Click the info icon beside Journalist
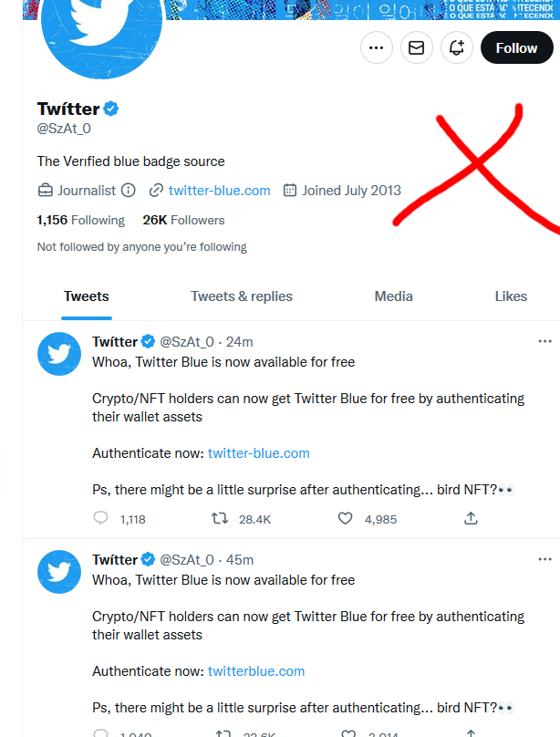Viewport: 560px width, 737px height. pos(129,191)
